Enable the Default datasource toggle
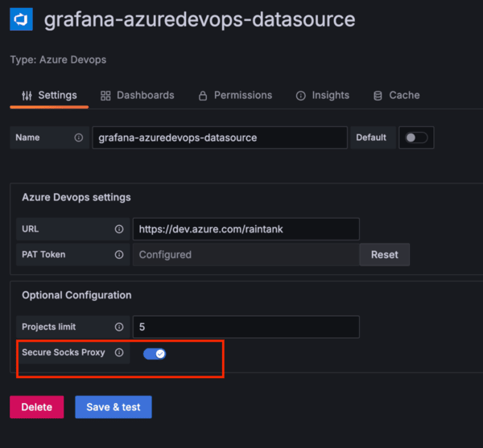 click(416, 138)
